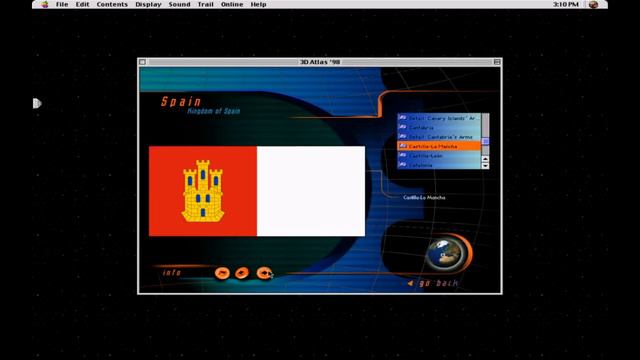
Task: Collapse the 3D Atlas '98 window shade box
Action: click(x=497, y=62)
